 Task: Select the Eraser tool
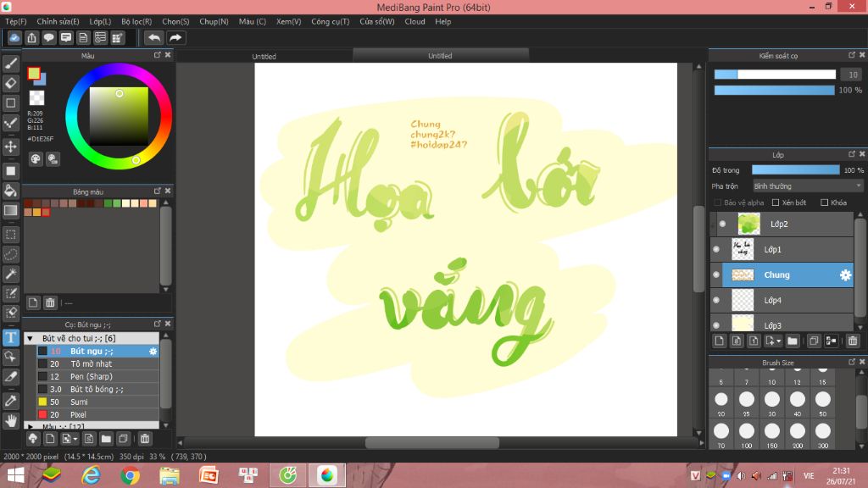(10, 83)
